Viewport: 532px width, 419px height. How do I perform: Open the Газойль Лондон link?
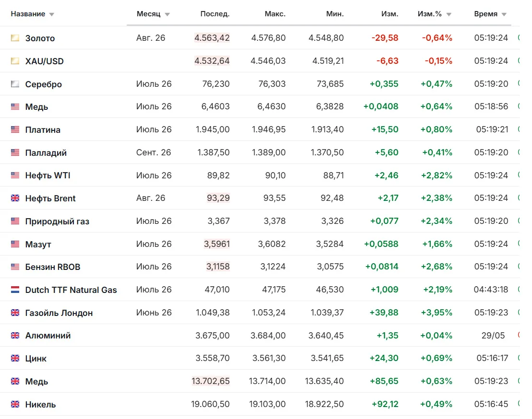click(59, 313)
